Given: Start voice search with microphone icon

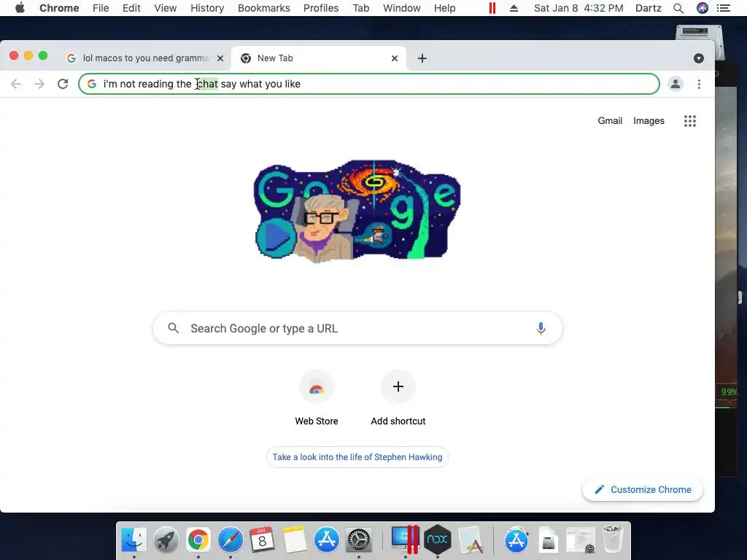Looking at the screenshot, I should 541,328.
